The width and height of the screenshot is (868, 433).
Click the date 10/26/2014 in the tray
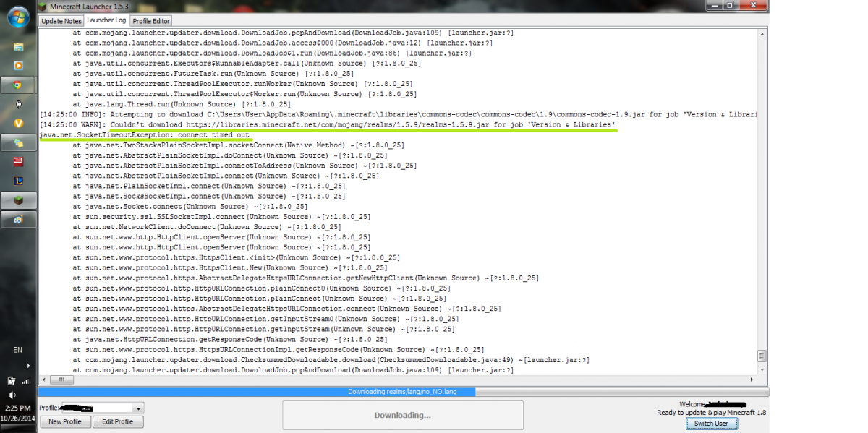[18, 419]
